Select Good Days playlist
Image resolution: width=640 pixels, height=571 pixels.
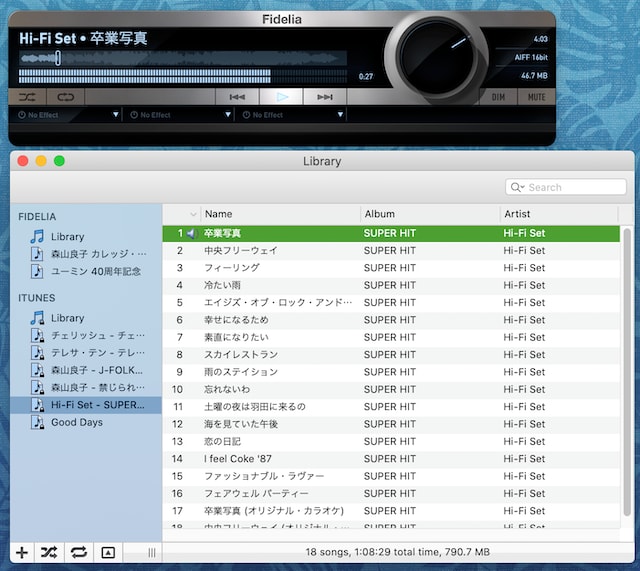[x=86, y=422]
